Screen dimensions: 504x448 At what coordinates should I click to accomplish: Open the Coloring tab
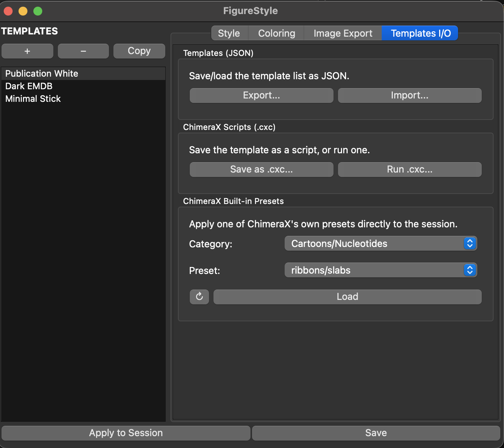(x=276, y=33)
